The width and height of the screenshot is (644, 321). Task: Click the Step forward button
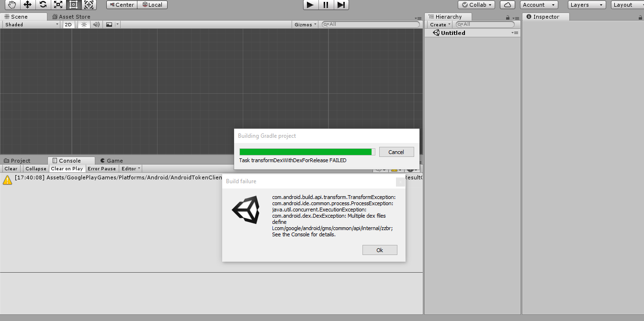pos(341,5)
